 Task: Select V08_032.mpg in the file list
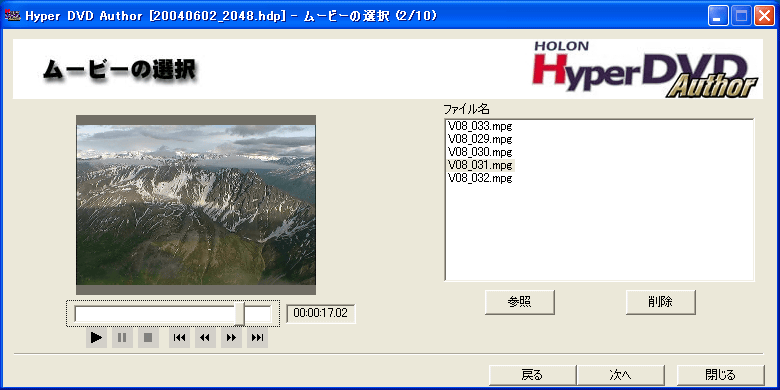[x=480, y=178]
